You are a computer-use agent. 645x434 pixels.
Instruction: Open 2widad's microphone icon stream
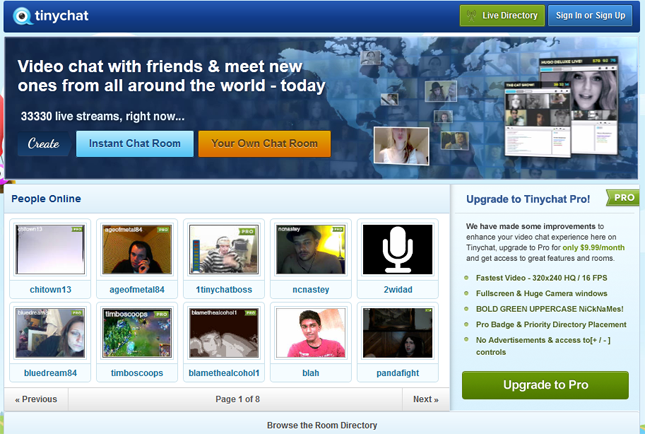[x=397, y=249]
